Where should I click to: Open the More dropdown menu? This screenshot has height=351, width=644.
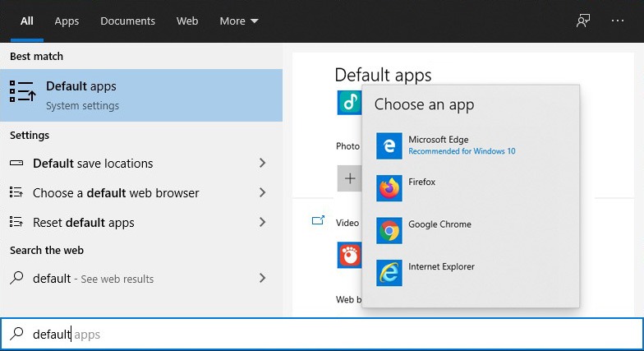238,21
